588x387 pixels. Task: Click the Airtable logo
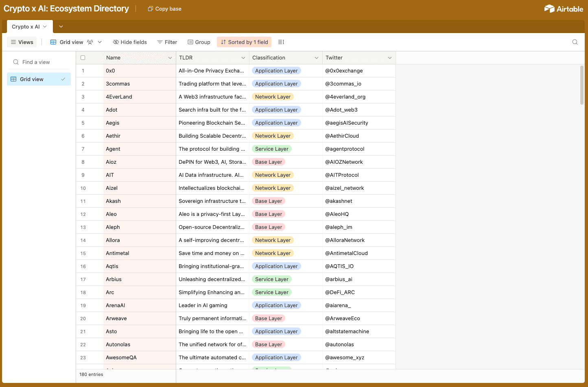(564, 9)
